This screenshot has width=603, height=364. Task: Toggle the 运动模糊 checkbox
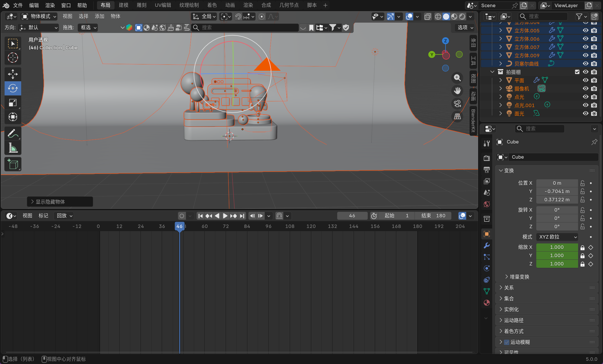click(x=507, y=342)
